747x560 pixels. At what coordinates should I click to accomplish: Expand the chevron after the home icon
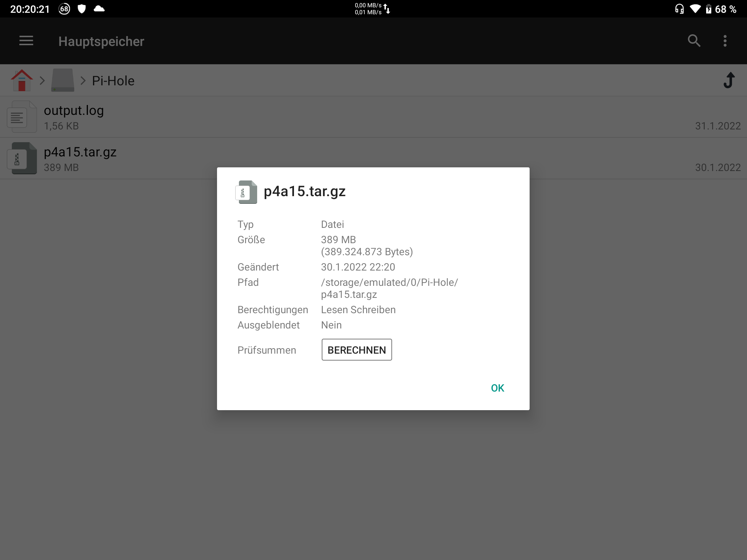click(x=42, y=80)
